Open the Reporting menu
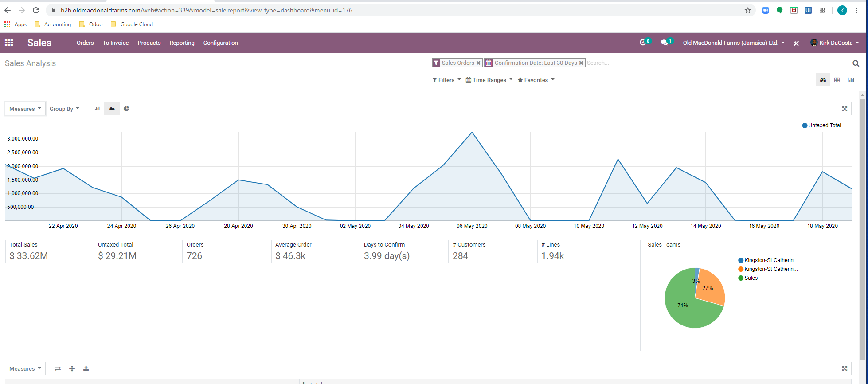The height and width of the screenshot is (384, 868). 182,43
